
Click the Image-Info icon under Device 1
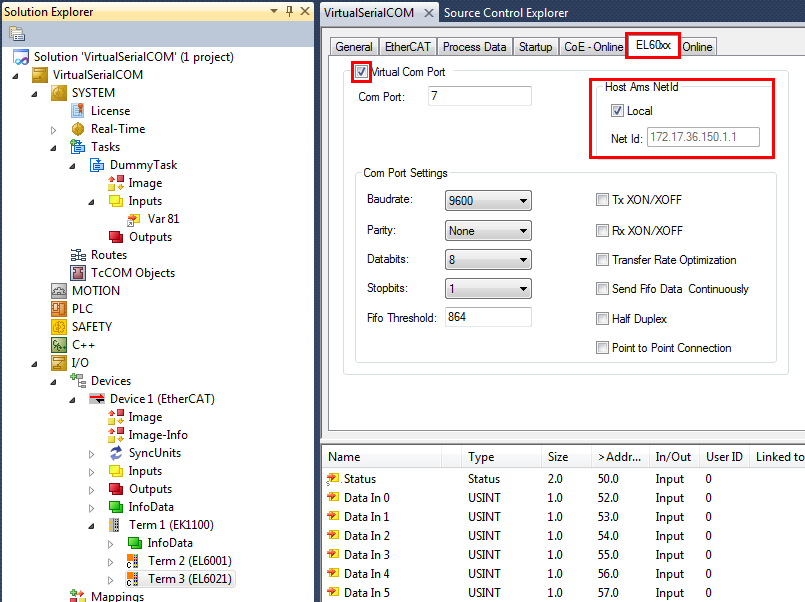(116, 435)
